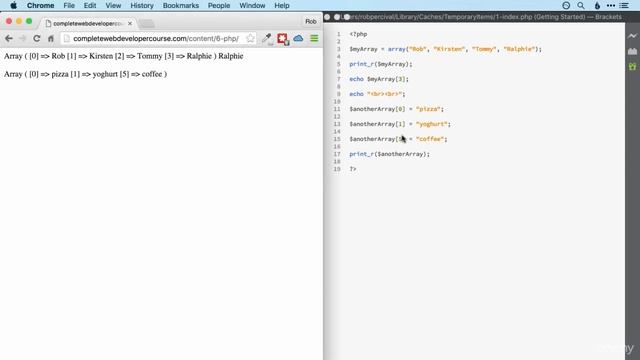Click the $anotherArray[0] pizza line
The height and width of the screenshot is (360, 640).
pos(396,109)
